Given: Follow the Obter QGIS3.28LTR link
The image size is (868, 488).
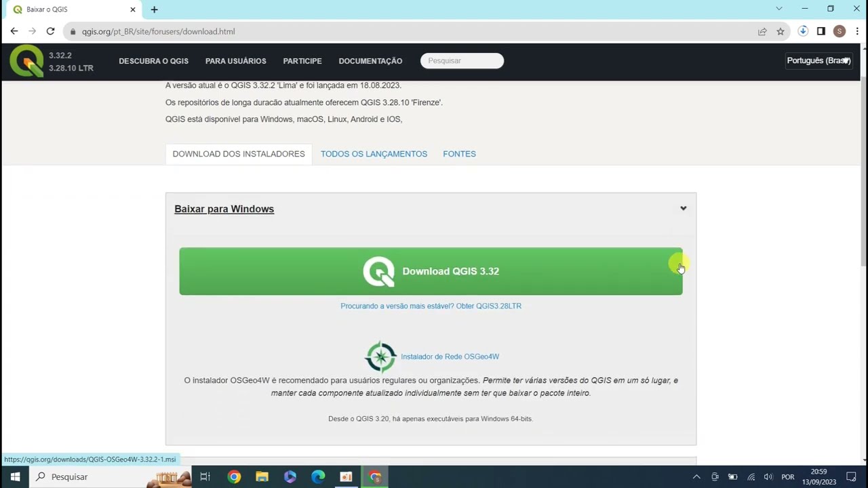Looking at the screenshot, I should coord(489,306).
